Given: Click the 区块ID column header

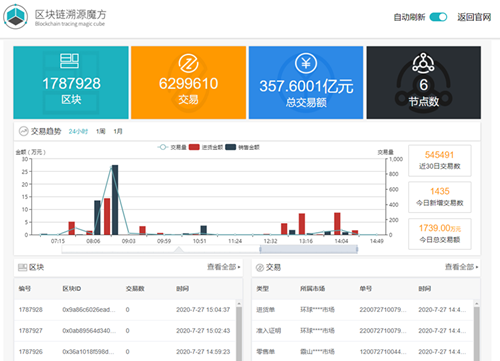Looking at the screenshot, I should pyautogui.click(x=72, y=289).
